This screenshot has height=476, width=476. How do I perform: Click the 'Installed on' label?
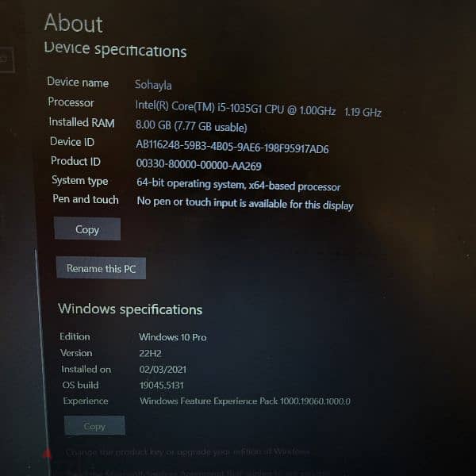[x=86, y=369]
